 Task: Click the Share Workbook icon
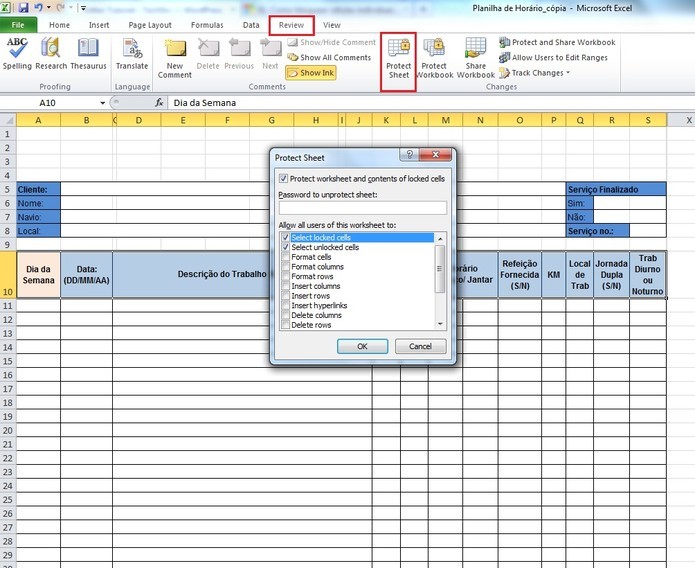(x=476, y=59)
